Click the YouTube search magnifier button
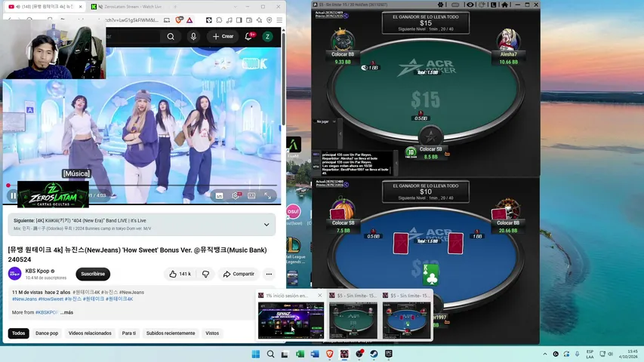Viewport: 644px width, 362px height. coord(171,36)
